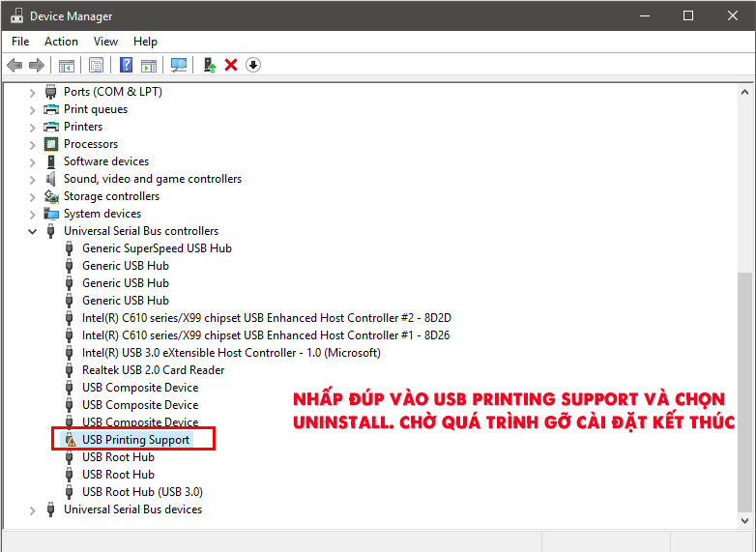Expand the Print queues node
This screenshot has width=756, height=552.
click(32, 110)
